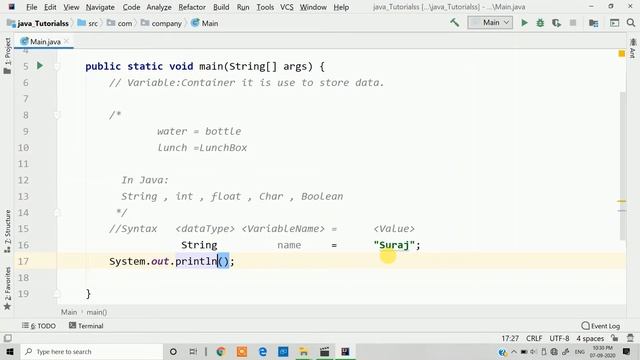Click java_Tutorialss breadcrumb in navigation bar
This screenshot has height=360, width=640.
pos(38,23)
